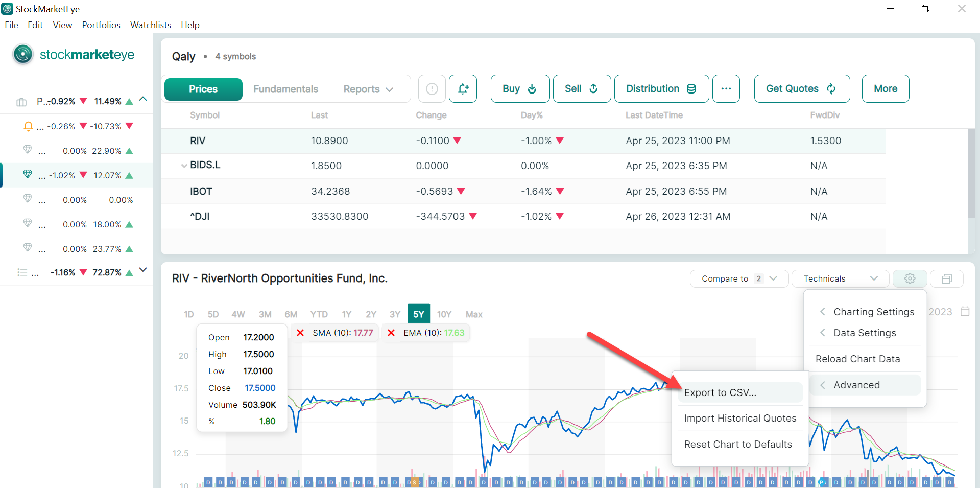Select the IBOT symbol row
The width and height of the screenshot is (980, 488).
click(523, 191)
